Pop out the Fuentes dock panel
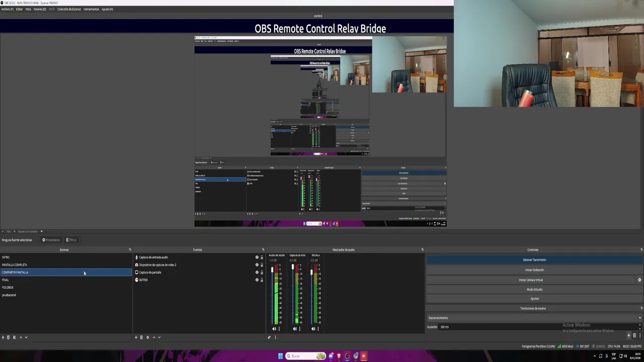 point(263,250)
